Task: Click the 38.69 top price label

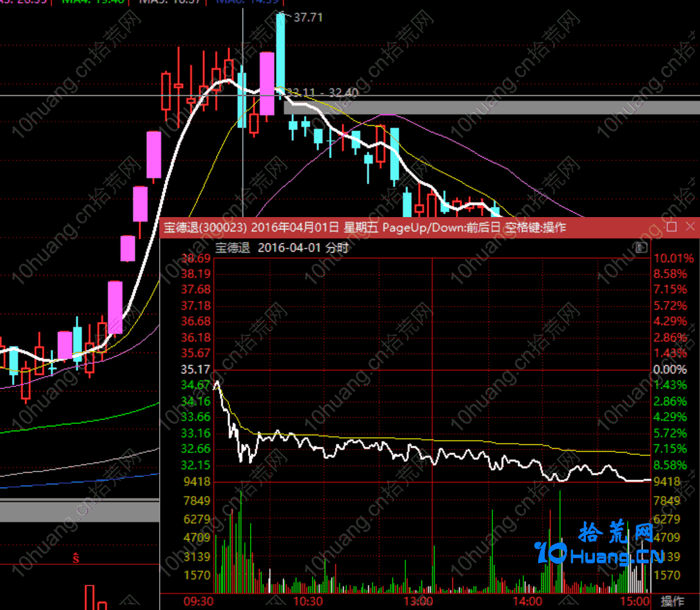Action: [x=195, y=258]
